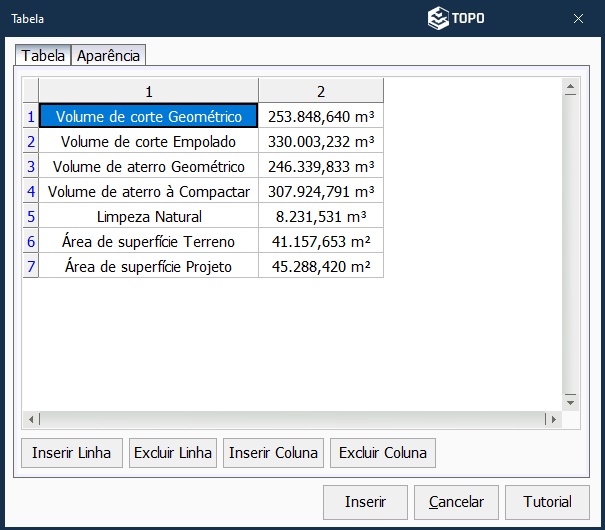
Task: Click the Área de superfície Projeto cell
Action: pyautogui.click(x=148, y=266)
